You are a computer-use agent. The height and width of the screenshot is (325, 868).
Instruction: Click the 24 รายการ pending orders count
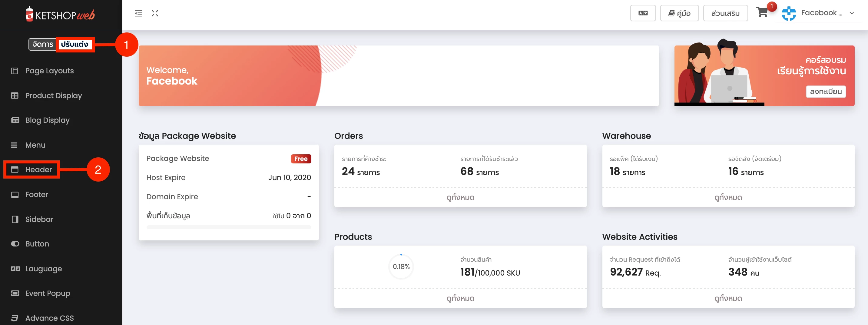click(360, 172)
